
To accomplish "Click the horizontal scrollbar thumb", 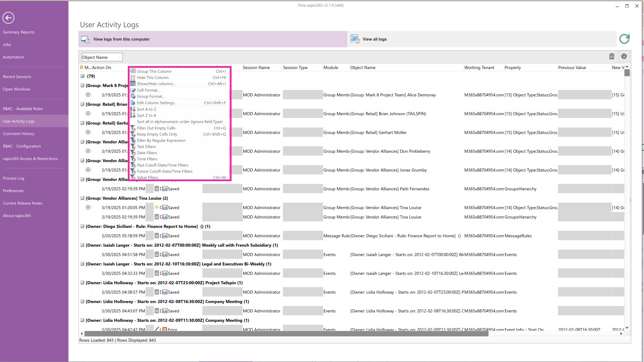I will (x=286, y=334).
